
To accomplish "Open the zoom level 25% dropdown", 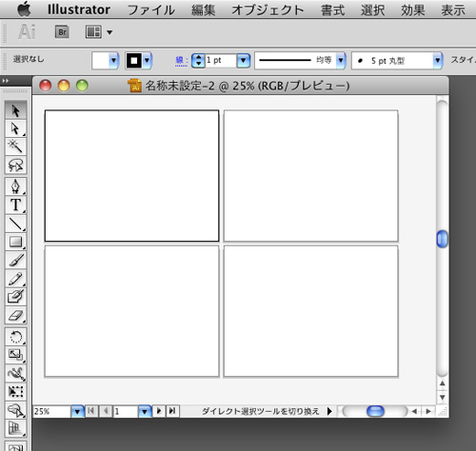I will 77,411.
